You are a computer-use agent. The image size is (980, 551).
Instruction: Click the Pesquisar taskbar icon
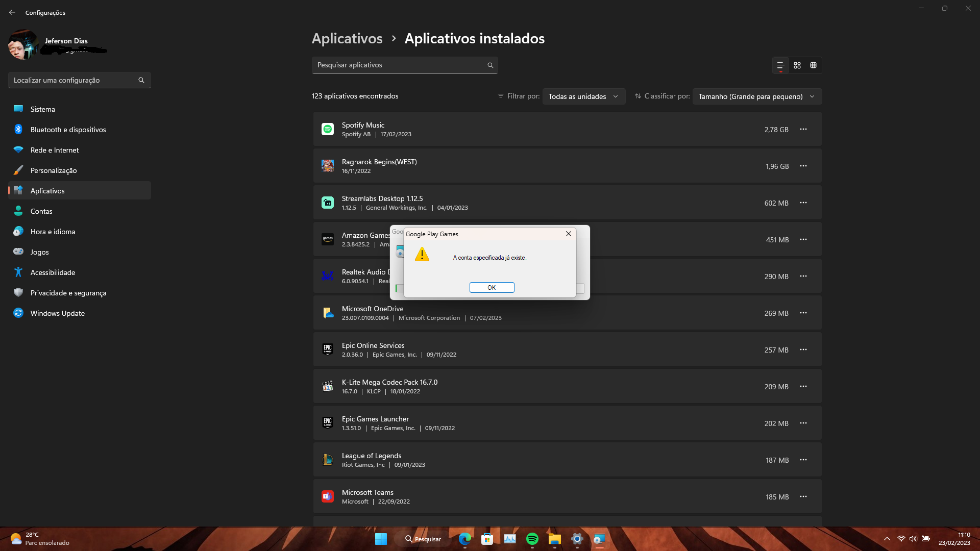pos(424,539)
